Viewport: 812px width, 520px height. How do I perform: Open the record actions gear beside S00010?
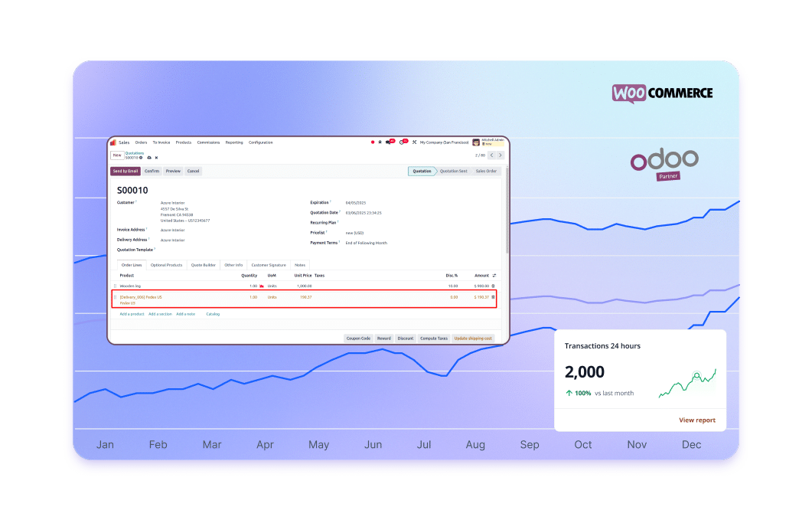141,158
